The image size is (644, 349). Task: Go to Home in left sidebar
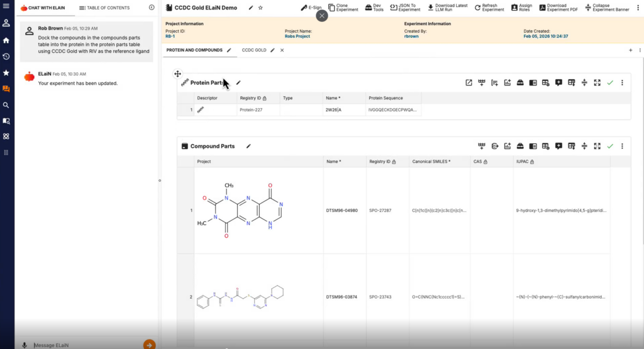pos(6,40)
